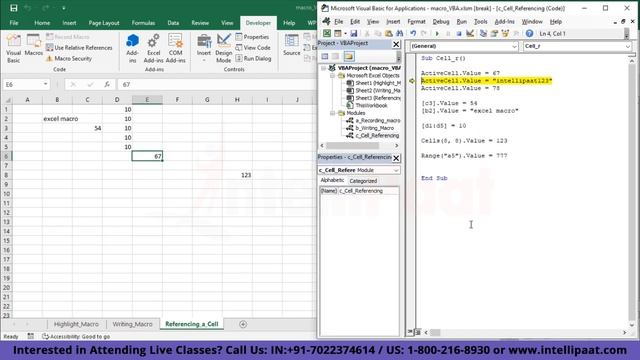
Task: Select the Writing_Macro sheet tab
Action: [x=132, y=324]
